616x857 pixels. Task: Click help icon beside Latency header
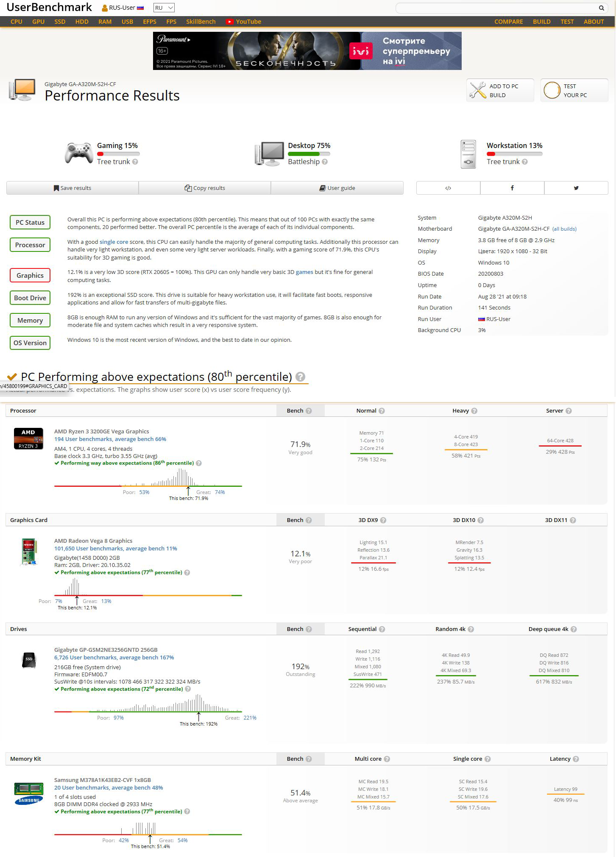pos(576,759)
